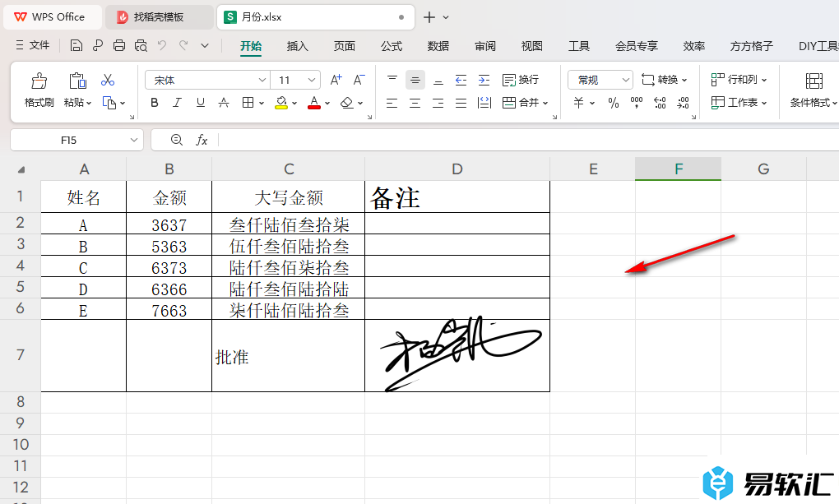Screen dimensions: 839x504
Task: Justify text alignment
Action: tap(461, 103)
